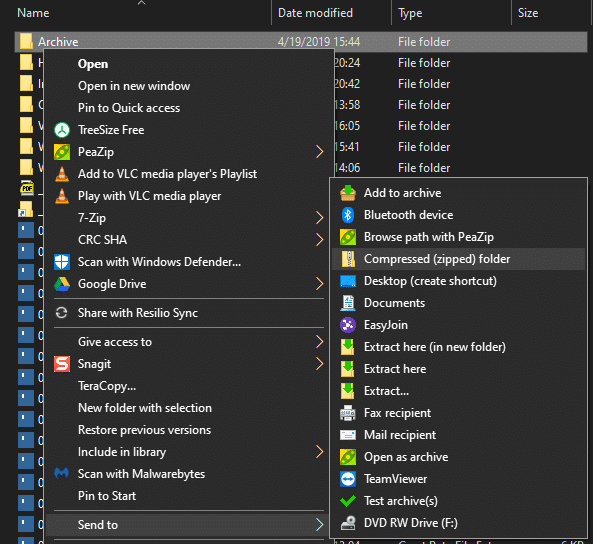
Task: Click the Archive folder icon
Action: 26,41
